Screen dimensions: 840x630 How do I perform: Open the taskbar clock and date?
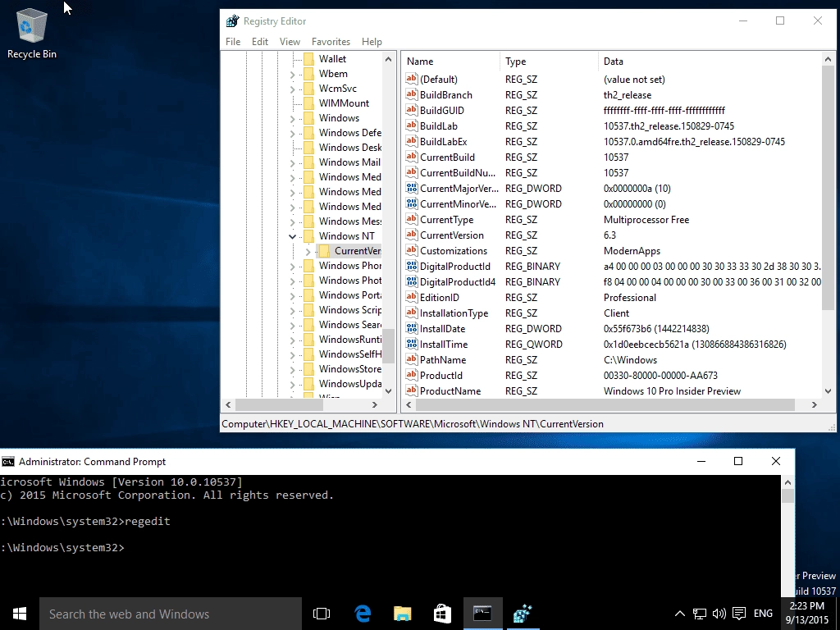coord(807,614)
